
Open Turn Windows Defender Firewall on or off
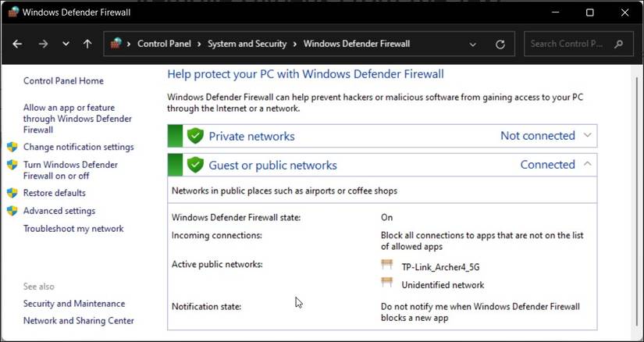point(70,170)
